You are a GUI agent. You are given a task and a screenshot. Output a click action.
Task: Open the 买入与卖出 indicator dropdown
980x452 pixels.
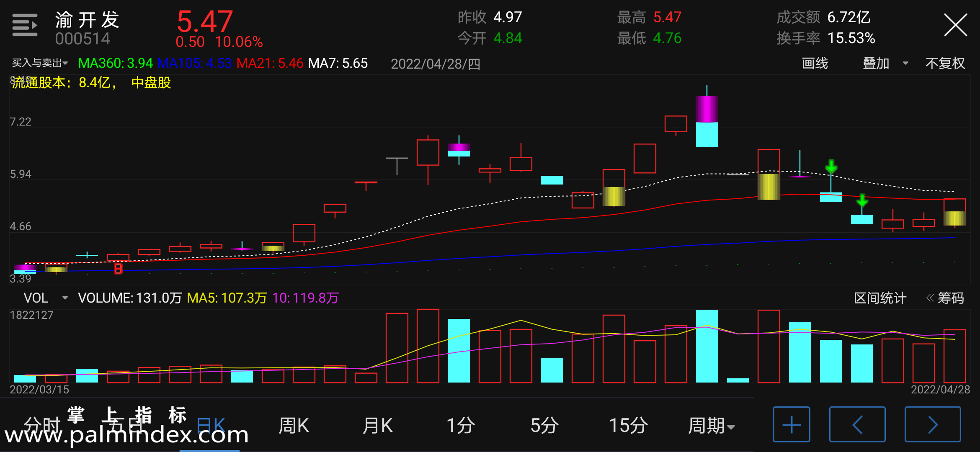tap(40, 63)
